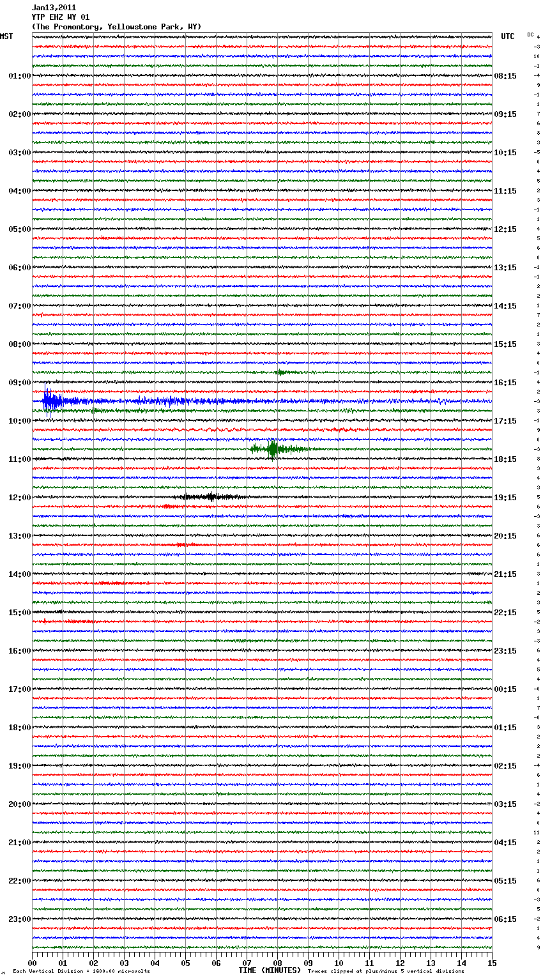The width and height of the screenshot is (543, 980).
Task: Click minute 03 on the time axis
Action: (125, 963)
